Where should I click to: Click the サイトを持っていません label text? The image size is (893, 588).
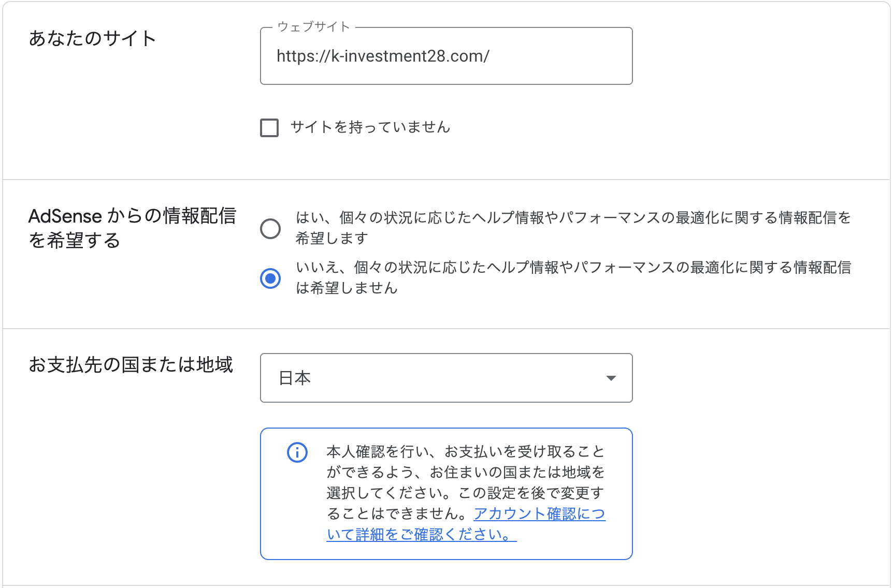[370, 127]
